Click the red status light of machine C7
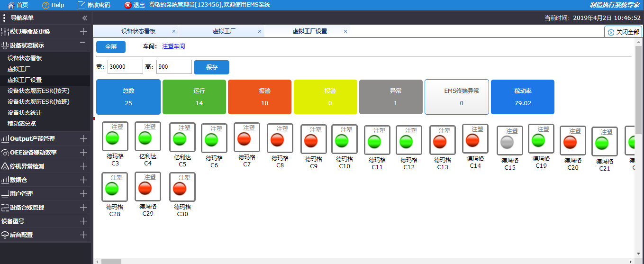 pyautogui.click(x=244, y=139)
